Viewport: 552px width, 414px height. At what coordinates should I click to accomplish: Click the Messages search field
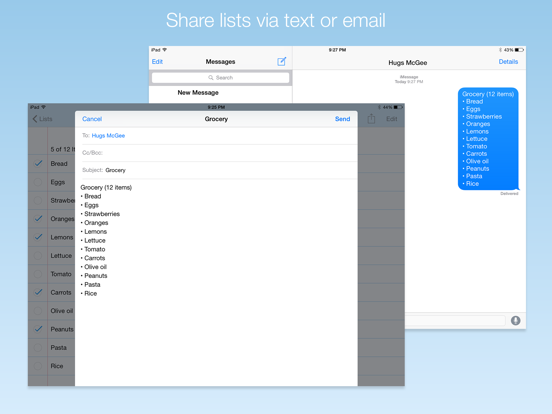[220, 77]
